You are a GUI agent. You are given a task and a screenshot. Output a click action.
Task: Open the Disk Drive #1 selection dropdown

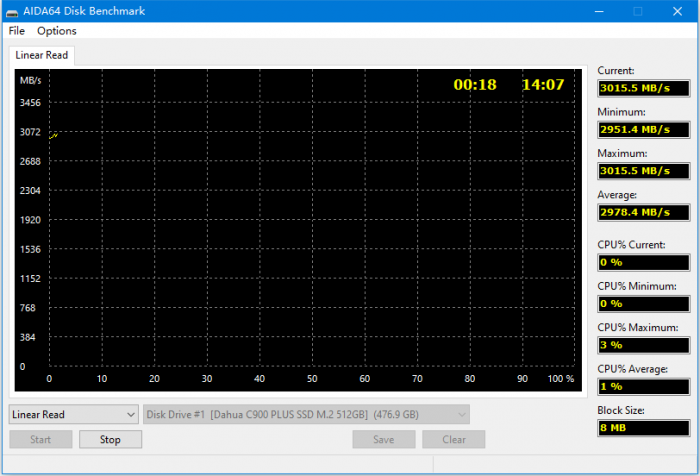(x=306, y=414)
